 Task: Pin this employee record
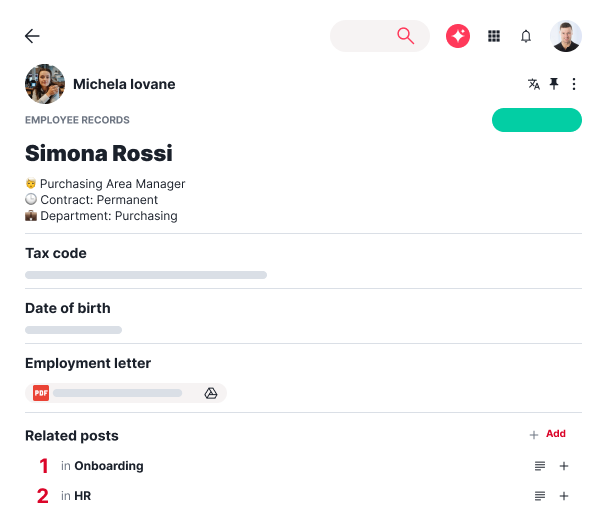554,85
